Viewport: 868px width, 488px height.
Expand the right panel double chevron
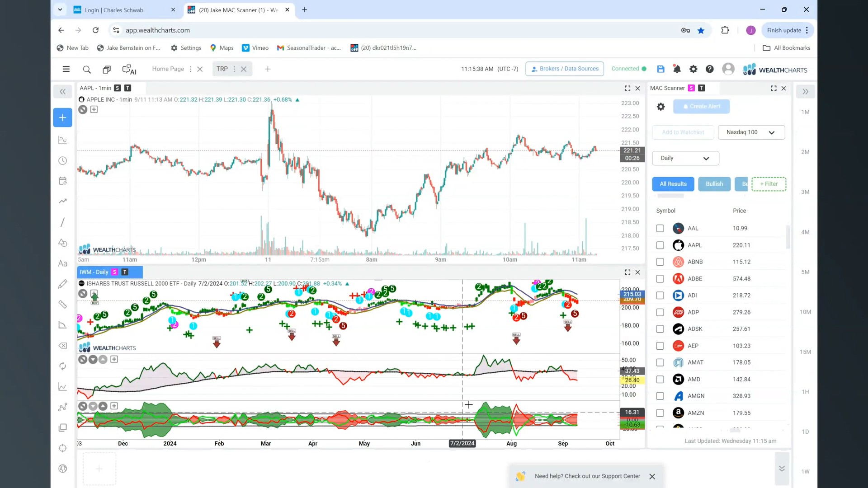[805, 92]
